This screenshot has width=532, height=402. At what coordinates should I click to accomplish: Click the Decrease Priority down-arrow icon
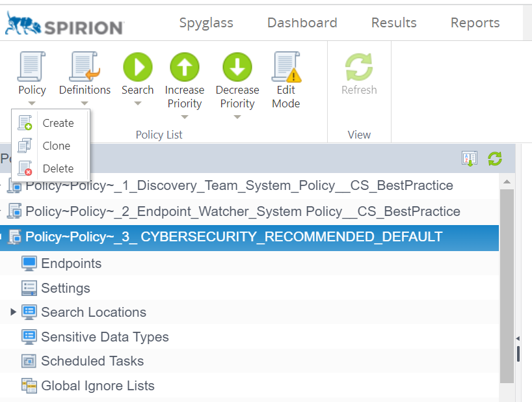click(237, 67)
